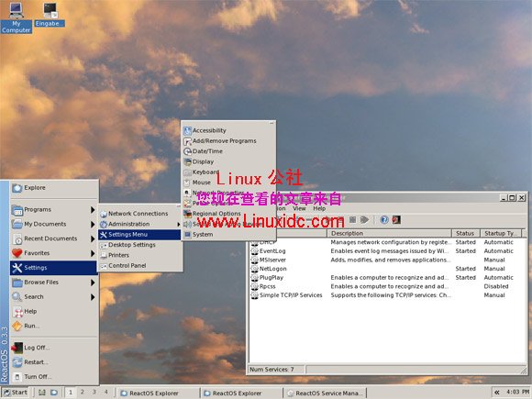The width and height of the screenshot is (532, 399).
Task: Sort services by Status column
Action: pos(466,233)
